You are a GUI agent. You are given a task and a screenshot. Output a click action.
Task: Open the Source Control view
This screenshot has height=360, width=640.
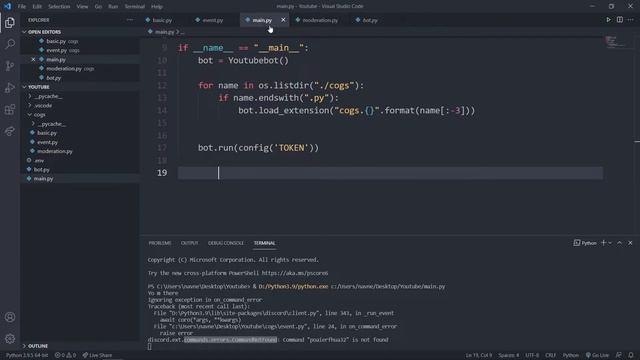(x=10, y=66)
